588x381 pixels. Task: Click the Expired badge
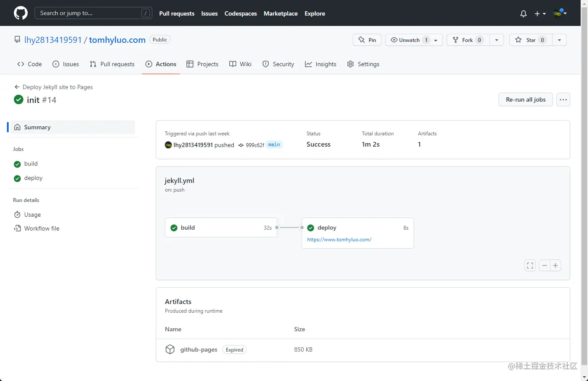pyautogui.click(x=235, y=349)
